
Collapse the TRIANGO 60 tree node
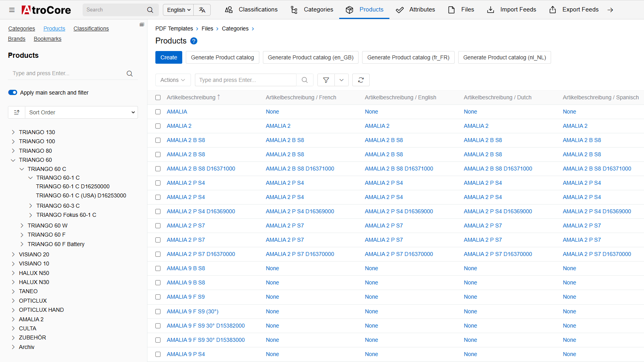[13, 160]
